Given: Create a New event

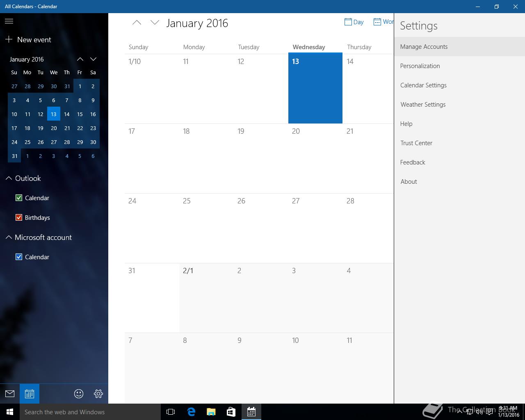Looking at the screenshot, I should tap(28, 40).
